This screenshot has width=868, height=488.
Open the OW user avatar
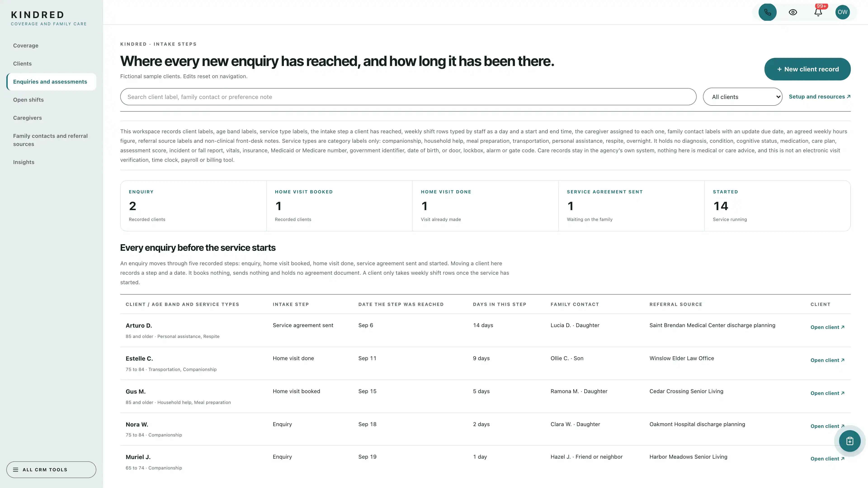[842, 12]
